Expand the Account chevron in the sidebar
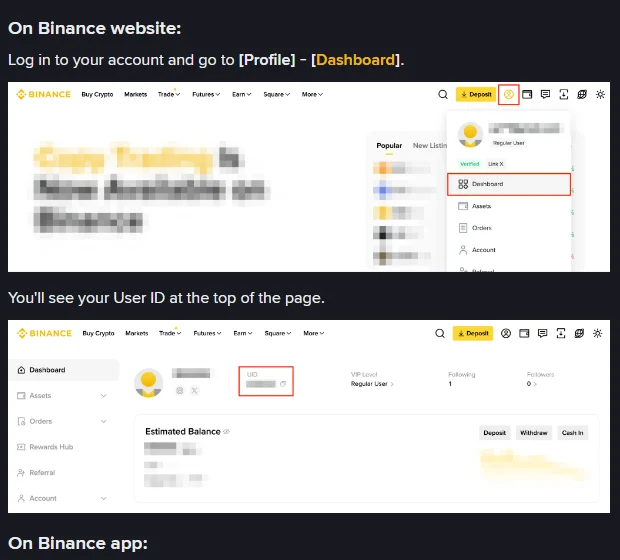This screenshot has width=620, height=560. [x=104, y=498]
